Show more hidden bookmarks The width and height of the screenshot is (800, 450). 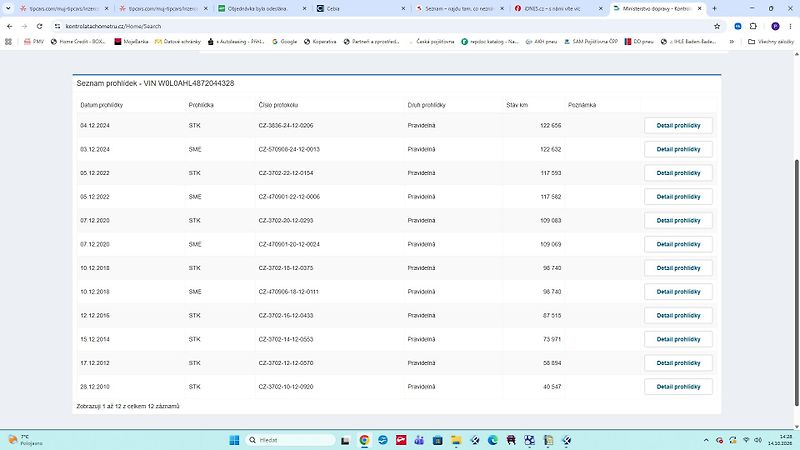(x=732, y=42)
